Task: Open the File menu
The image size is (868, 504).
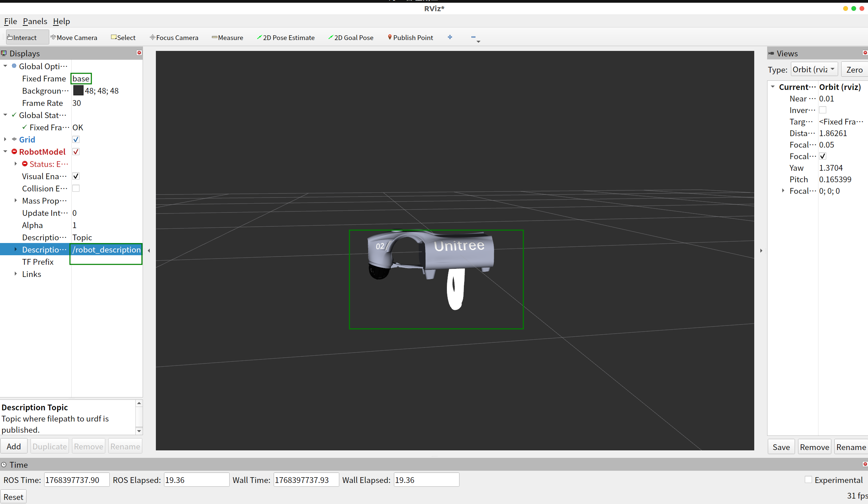Action: pyautogui.click(x=10, y=21)
